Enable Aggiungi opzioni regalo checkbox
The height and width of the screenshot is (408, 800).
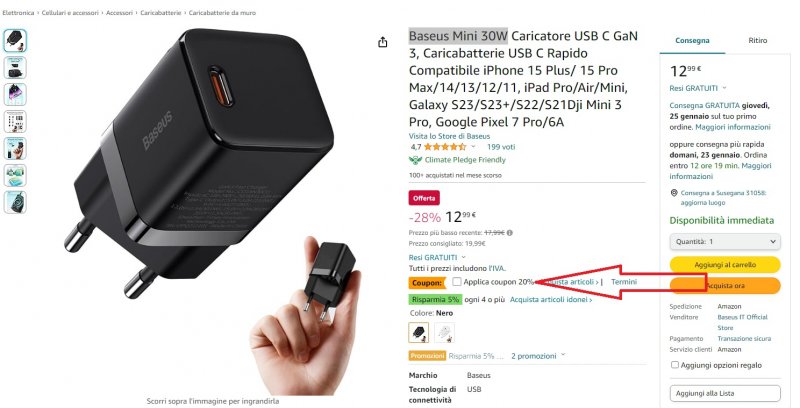click(674, 365)
